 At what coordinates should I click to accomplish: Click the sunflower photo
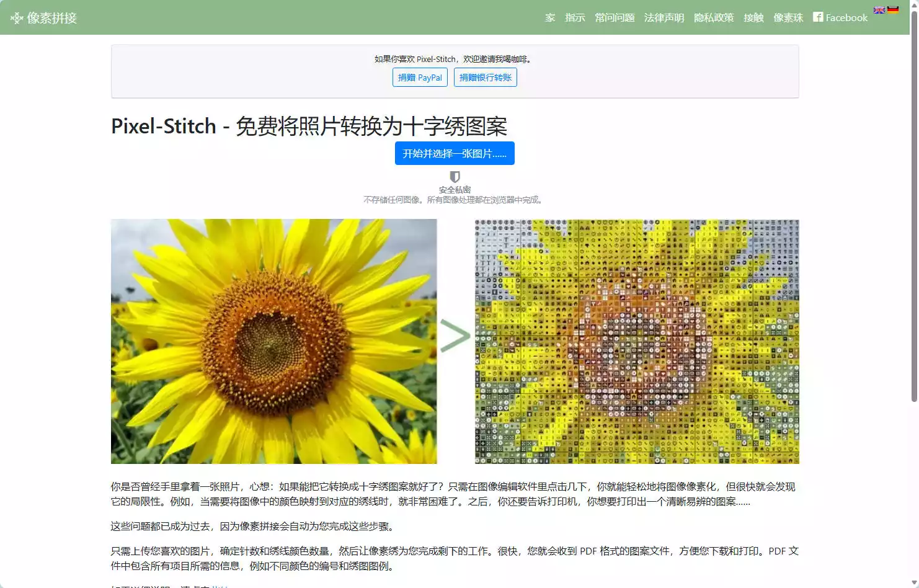coord(273,341)
